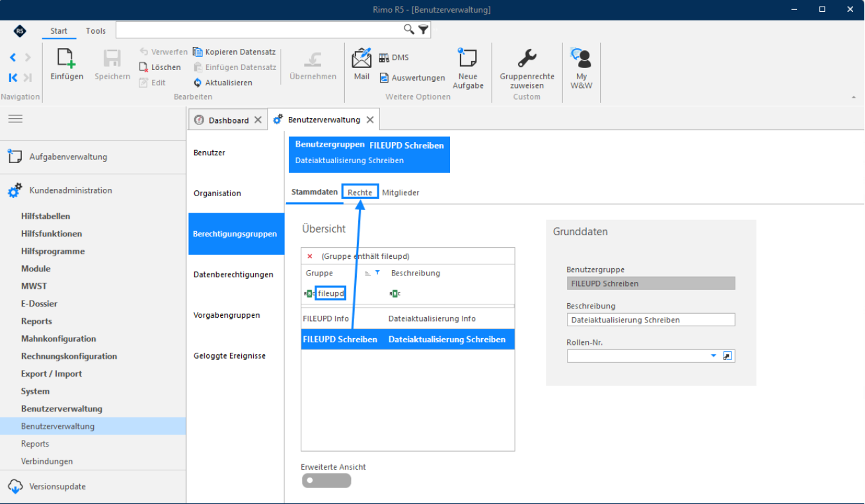Image resolution: width=865 pixels, height=504 pixels.
Task: Open the Rechte tab
Action: click(360, 192)
